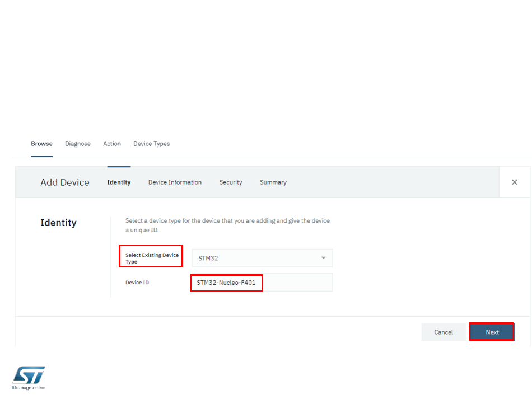Click the dropdown arrow beside STM32
Screen dimensions: 532x399
[x=323, y=258]
